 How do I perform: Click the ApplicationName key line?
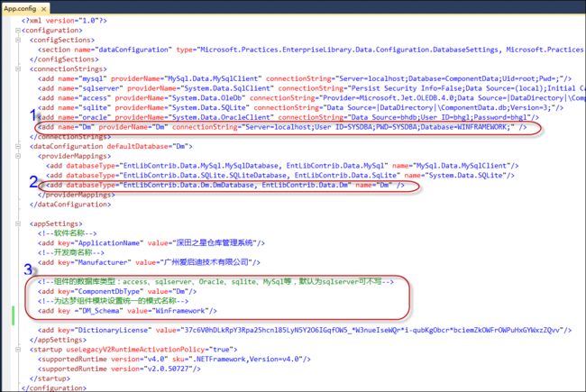pyautogui.click(x=151, y=243)
